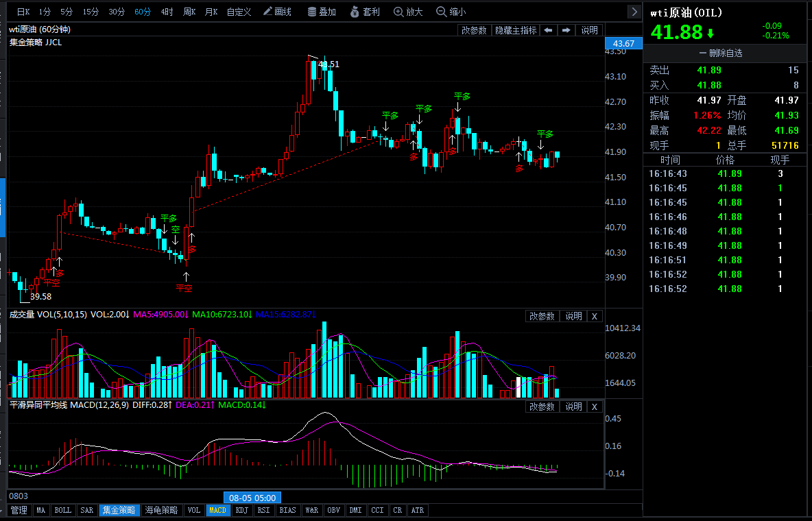Switch to the W&R indicator tab
The width and height of the screenshot is (812, 521).
click(312, 510)
